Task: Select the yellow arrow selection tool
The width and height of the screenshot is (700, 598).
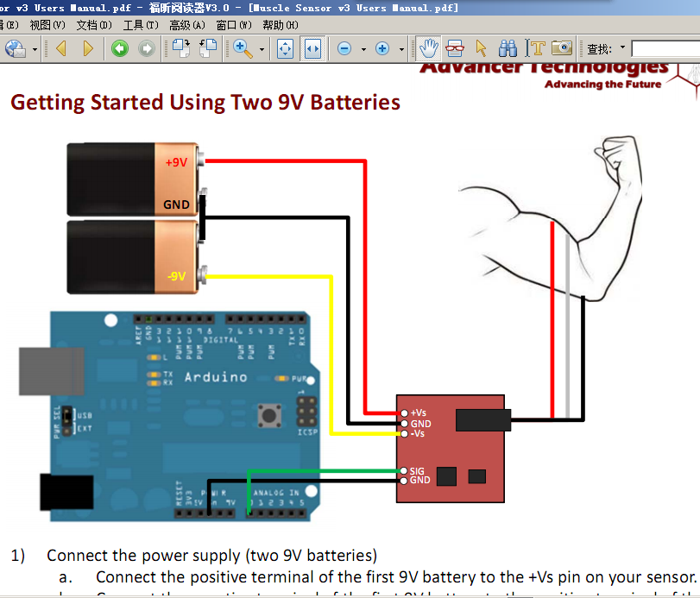Action: tap(481, 48)
